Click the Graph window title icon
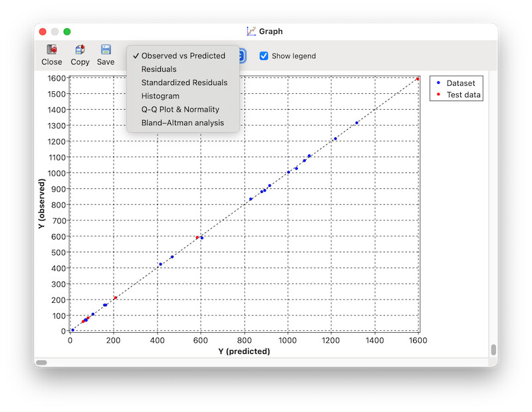The width and height of the screenshot is (532, 412). click(x=251, y=31)
